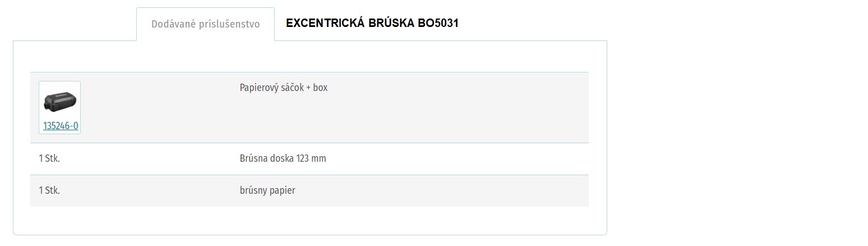Select the Papierový sáčok + box description
The height and width of the screenshot is (246, 868).
(284, 88)
